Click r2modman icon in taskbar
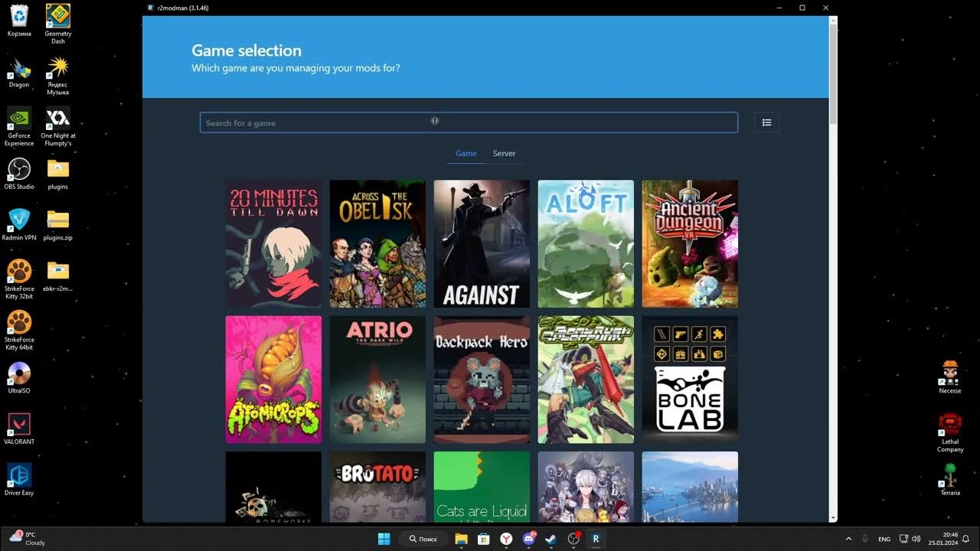Screen dimensions: 980x551 coord(596,539)
